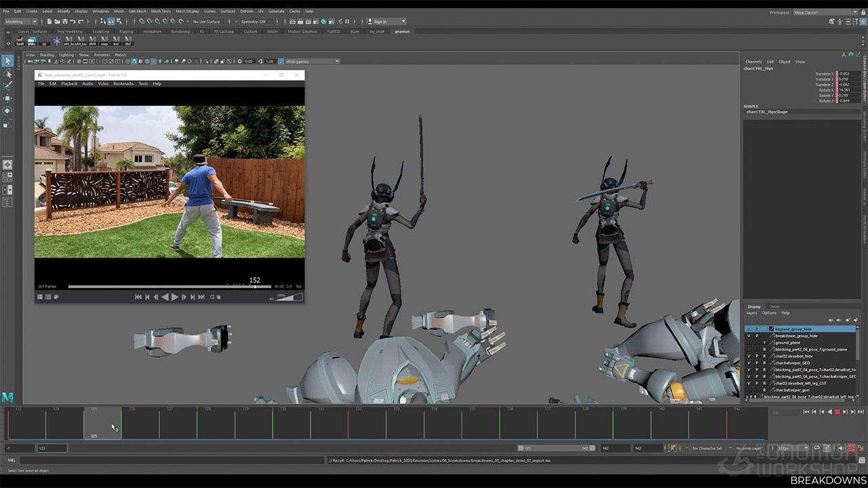Click the auto keyframe toggle icon
Image resolution: width=868 pixels, height=488 pixels.
[x=673, y=448]
